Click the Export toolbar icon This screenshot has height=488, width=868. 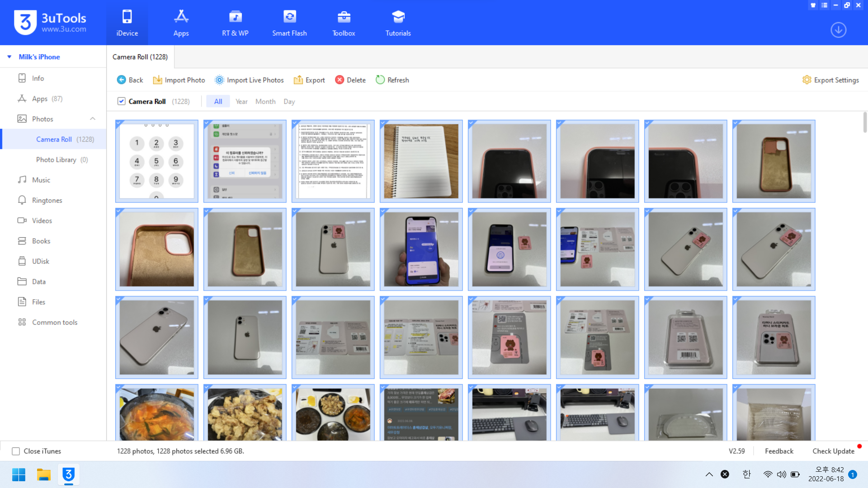(x=298, y=80)
